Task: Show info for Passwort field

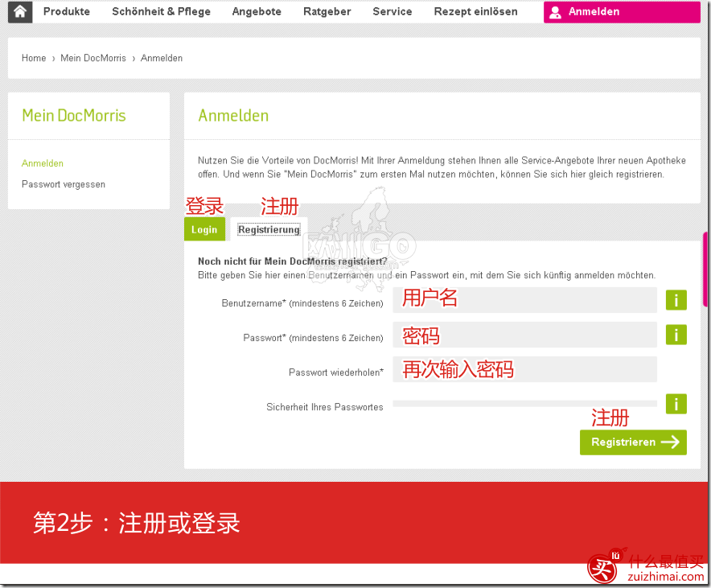Action: (x=676, y=335)
